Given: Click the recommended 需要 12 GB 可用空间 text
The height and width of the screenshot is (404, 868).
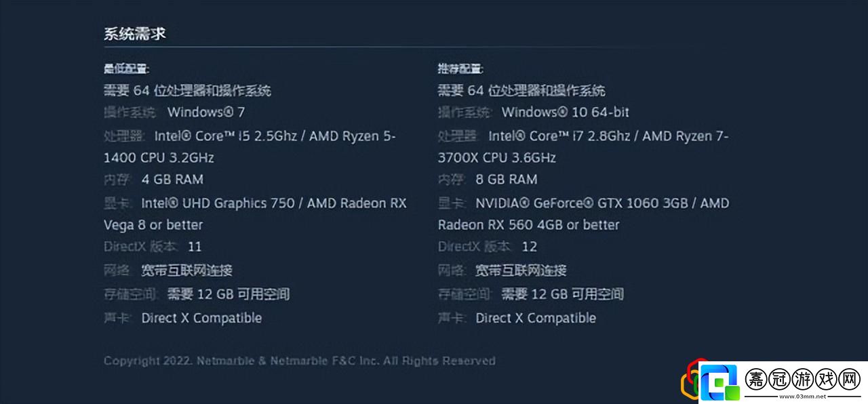Looking at the screenshot, I should click(562, 294).
